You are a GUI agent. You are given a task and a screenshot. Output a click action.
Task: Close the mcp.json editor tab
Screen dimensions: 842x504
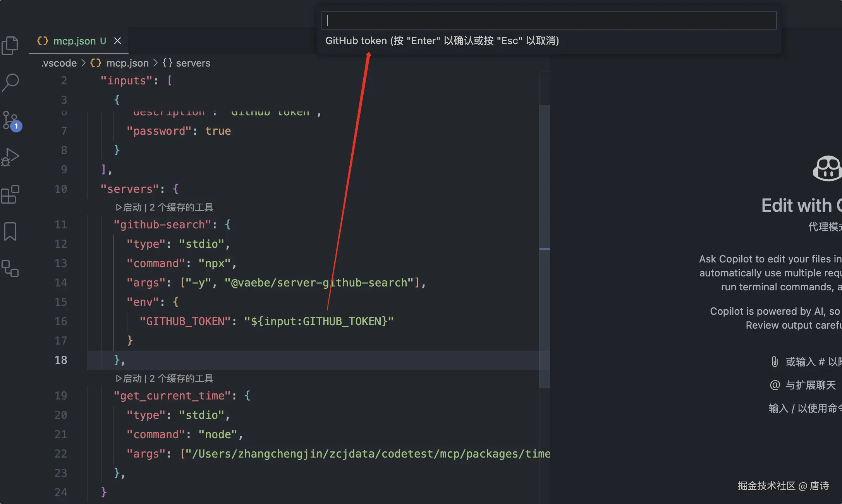(x=117, y=41)
